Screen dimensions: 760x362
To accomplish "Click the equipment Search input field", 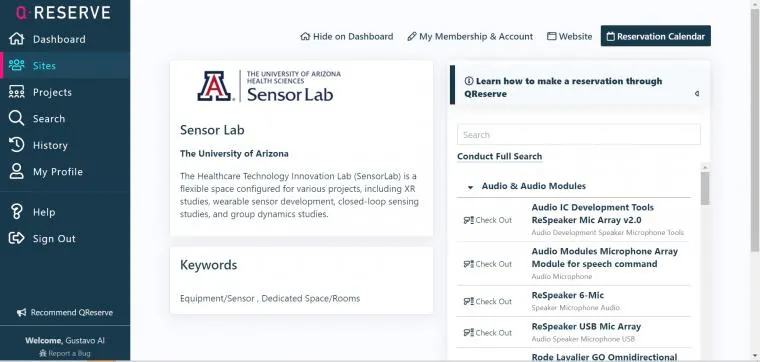I will point(579,135).
